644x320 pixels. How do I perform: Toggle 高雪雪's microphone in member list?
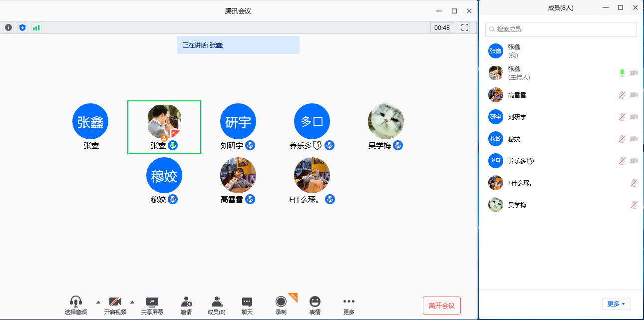(x=622, y=95)
